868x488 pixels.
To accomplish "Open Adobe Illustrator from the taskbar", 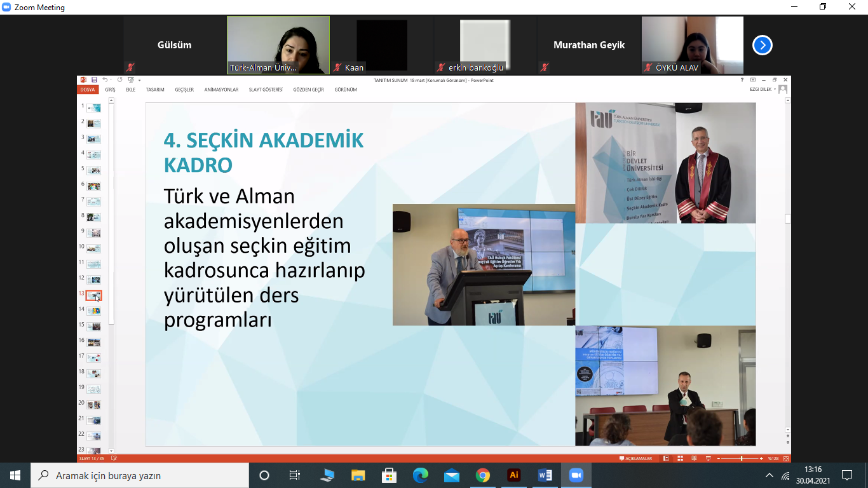I will [x=514, y=475].
